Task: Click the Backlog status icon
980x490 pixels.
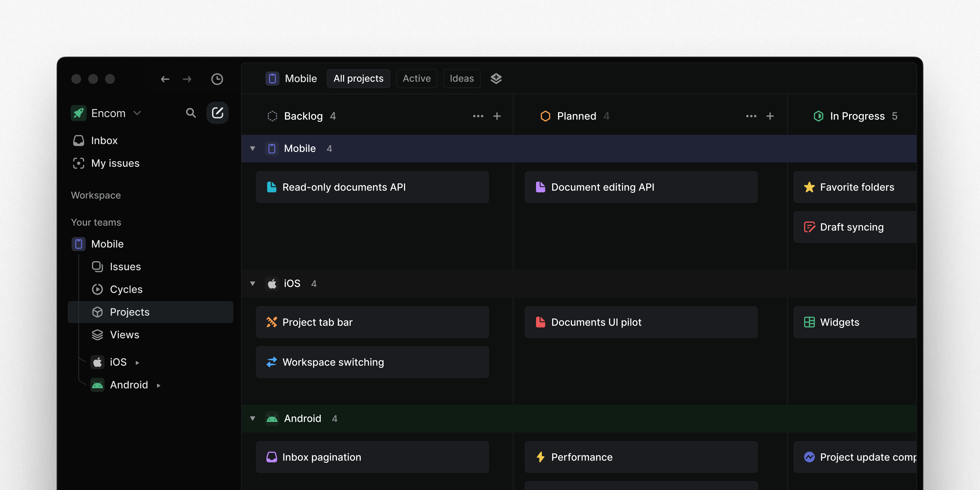Action: coord(272,116)
